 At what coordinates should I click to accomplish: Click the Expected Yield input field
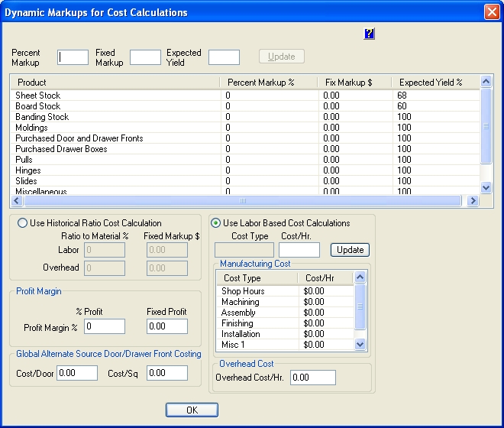tap(224, 57)
